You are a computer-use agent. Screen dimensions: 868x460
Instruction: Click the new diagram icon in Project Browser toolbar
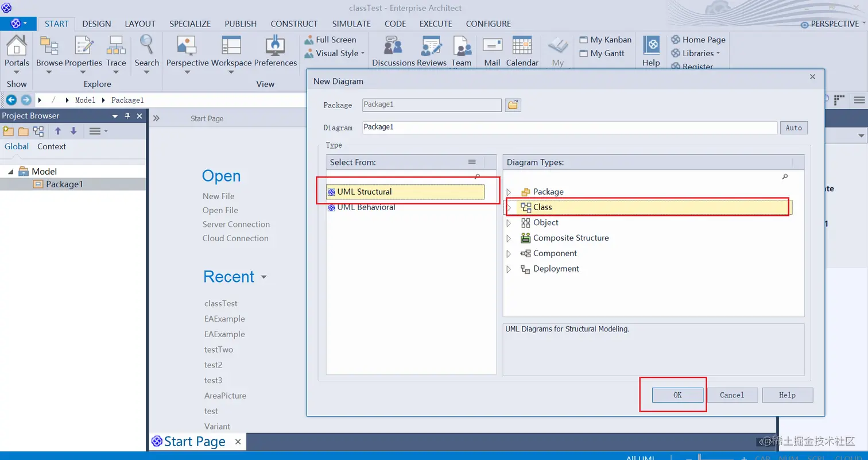38,131
